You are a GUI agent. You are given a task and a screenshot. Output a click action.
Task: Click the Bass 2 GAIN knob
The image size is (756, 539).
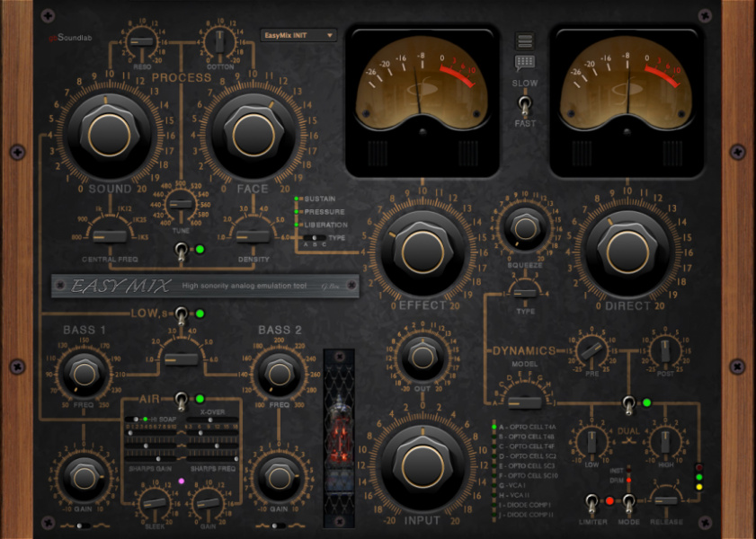coord(279,477)
